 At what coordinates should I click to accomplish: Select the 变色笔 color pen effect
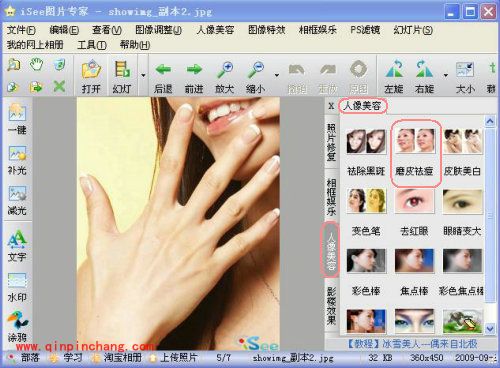366,212
